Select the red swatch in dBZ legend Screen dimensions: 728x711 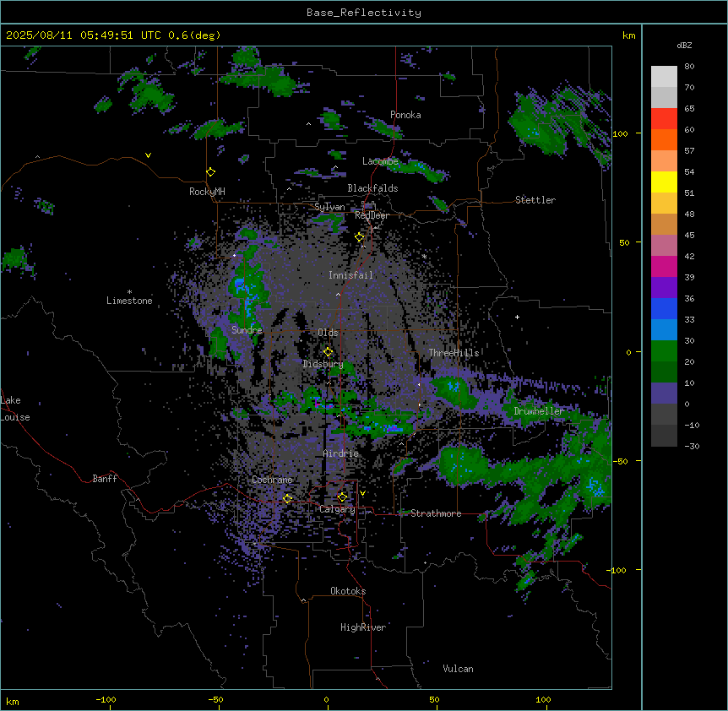coord(664,119)
